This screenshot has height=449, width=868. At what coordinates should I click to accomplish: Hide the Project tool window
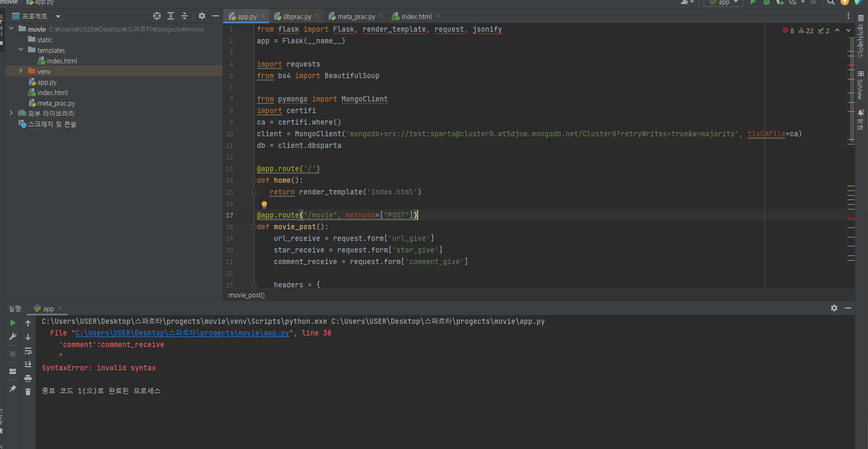tap(216, 16)
